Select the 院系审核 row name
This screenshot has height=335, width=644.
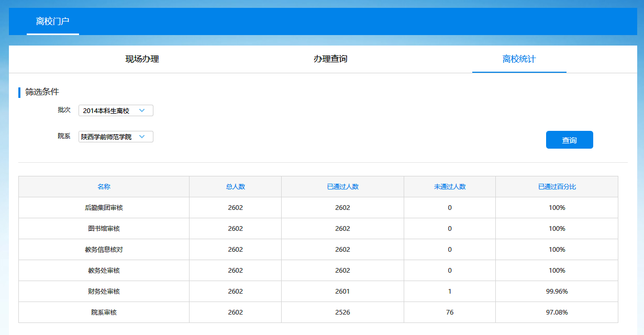click(104, 312)
